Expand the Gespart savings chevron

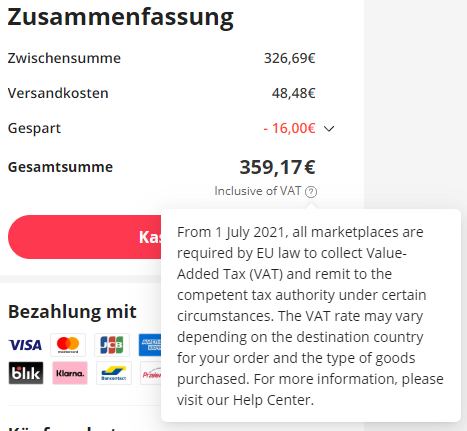click(329, 129)
